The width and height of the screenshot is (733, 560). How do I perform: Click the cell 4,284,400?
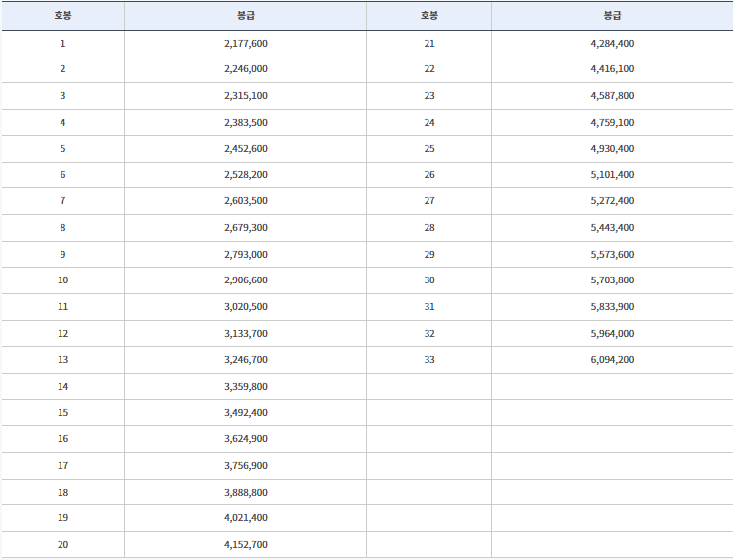pyautogui.click(x=612, y=44)
